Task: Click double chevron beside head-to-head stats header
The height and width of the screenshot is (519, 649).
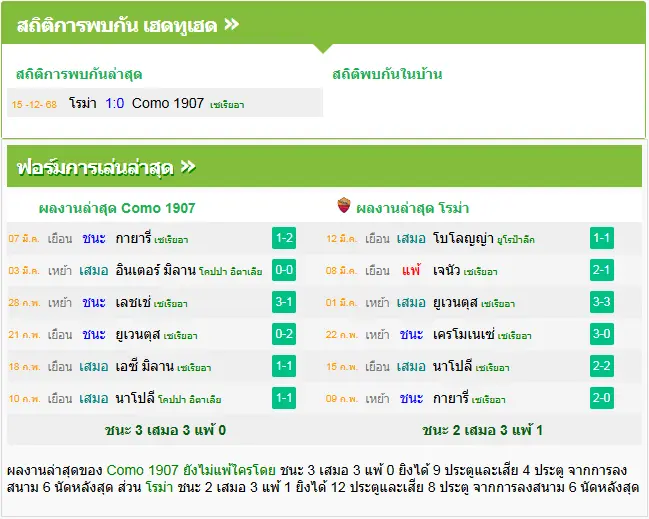Action: click(x=231, y=25)
